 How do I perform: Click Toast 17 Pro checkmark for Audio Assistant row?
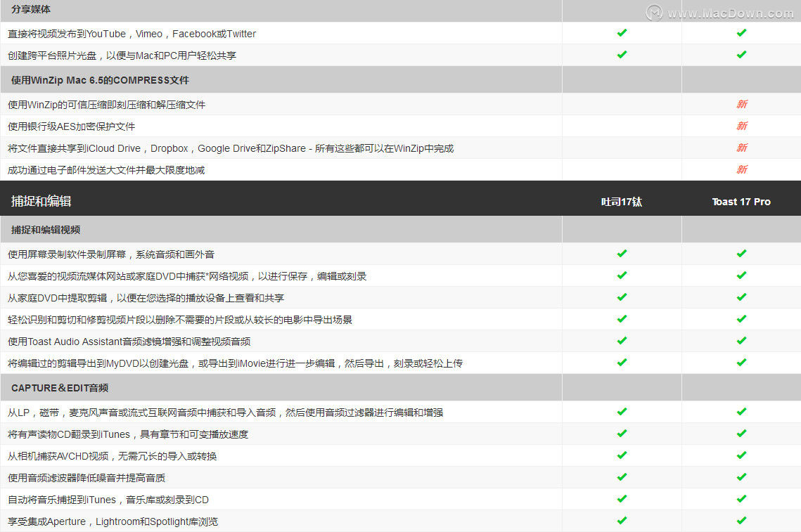point(742,341)
